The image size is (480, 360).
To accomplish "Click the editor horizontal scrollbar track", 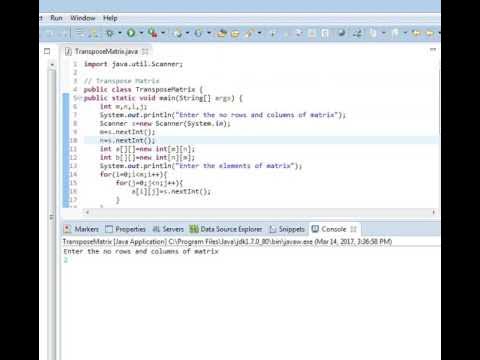I will [x=260, y=212].
